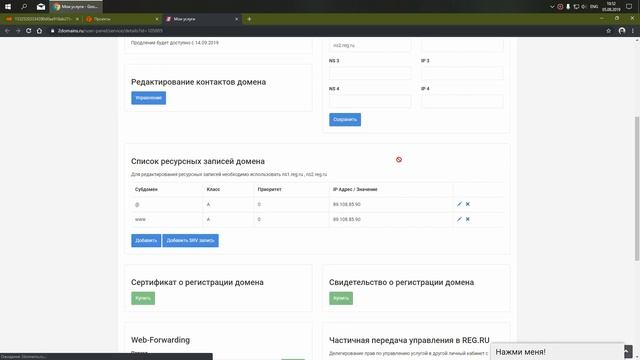Click the Web-Forwarding heading
The image size is (640, 360).
[x=160, y=340]
